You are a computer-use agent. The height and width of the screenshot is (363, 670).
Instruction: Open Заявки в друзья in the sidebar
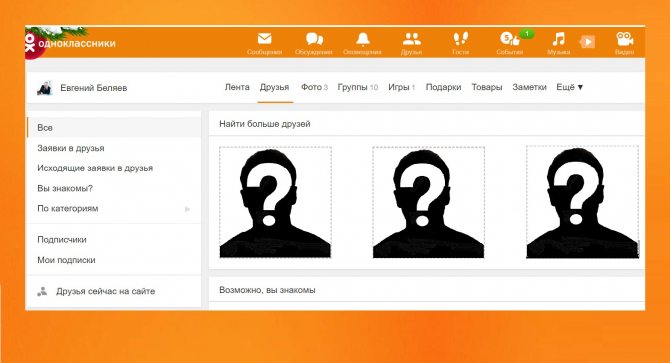pyautogui.click(x=71, y=148)
